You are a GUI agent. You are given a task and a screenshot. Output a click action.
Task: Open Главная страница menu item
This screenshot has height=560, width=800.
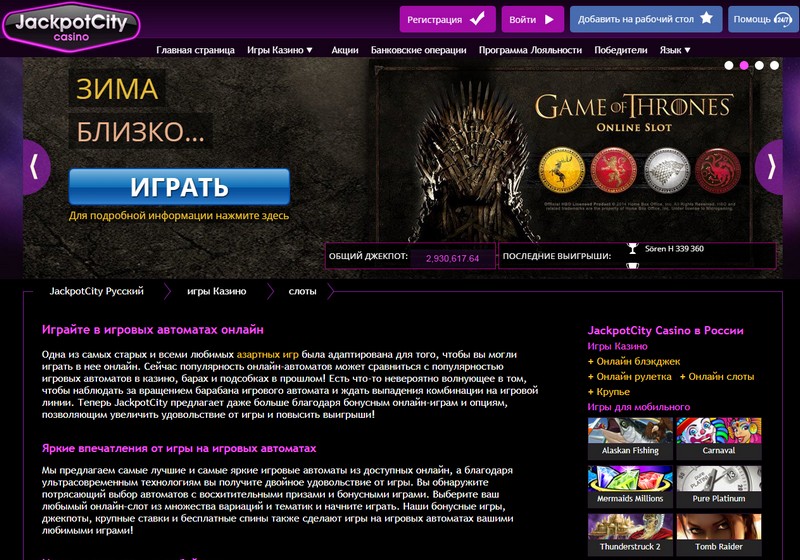point(195,50)
